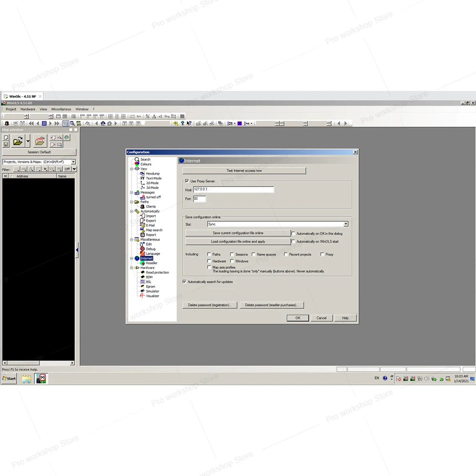Click Save current configuration file online
The width and height of the screenshot is (476, 476).
point(238,233)
